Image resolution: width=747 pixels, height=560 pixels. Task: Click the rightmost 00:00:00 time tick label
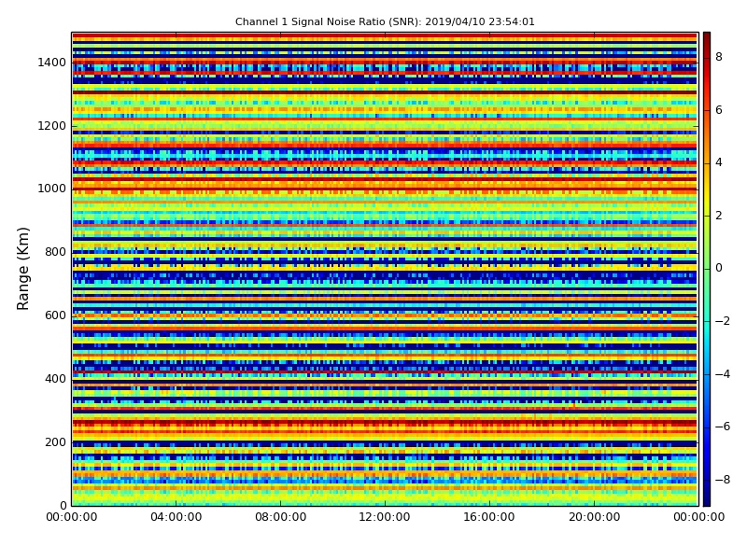point(698,517)
